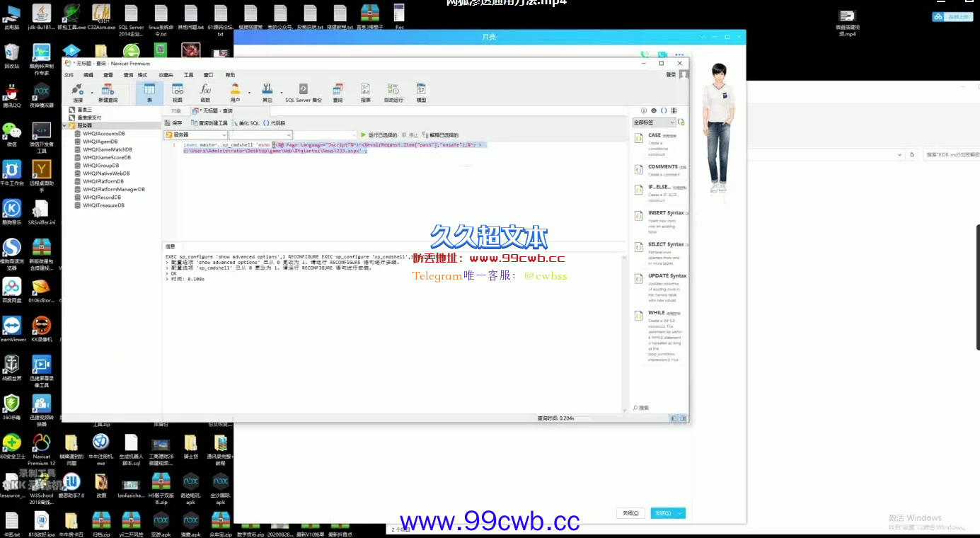This screenshot has height=538, width=980.
Task: Open 腾讯QQ desktop icon
Action: pyautogui.click(x=11, y=96)
